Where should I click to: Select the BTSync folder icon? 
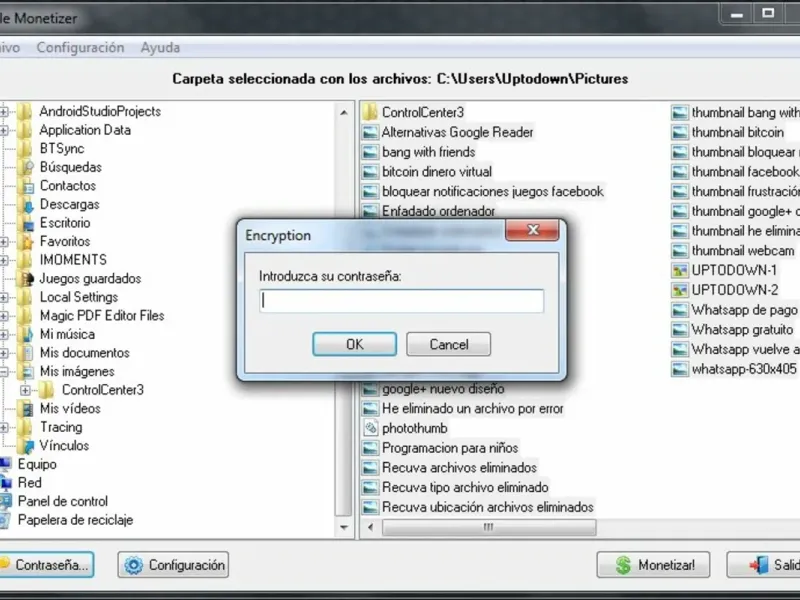tap(25, 148)
